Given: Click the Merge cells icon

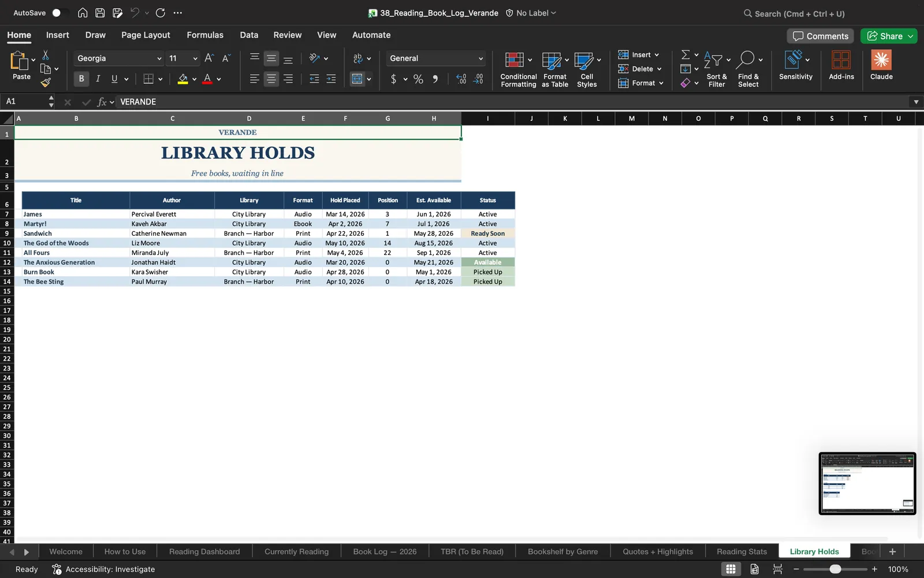Looking at the screenshot, I should click(357, 79).
